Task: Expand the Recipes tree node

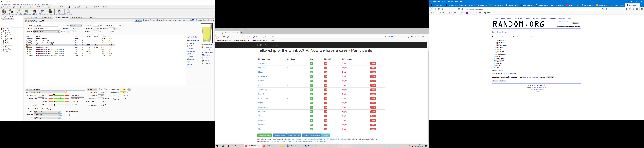Action: pyautogui.click(x=1, y=41)
